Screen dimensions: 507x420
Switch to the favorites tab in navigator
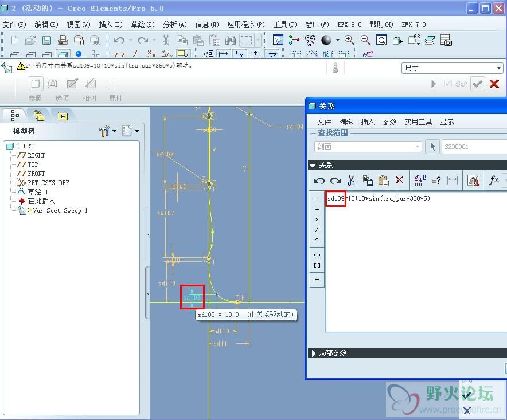point(63,116)
